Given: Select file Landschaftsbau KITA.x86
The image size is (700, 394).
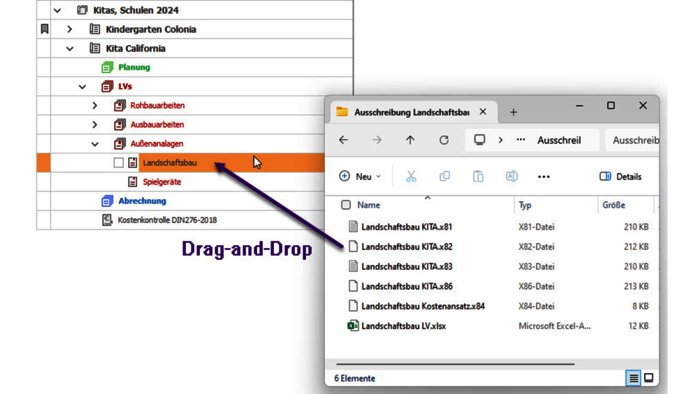Looking at the screenshot, I should [x=407, y=286].
